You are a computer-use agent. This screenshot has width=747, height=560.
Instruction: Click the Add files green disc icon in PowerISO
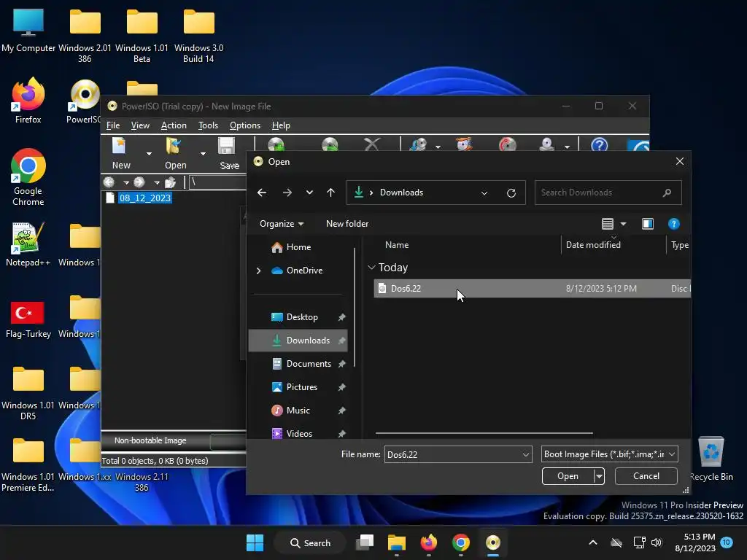pyautogui.click(x=276, y=144)
